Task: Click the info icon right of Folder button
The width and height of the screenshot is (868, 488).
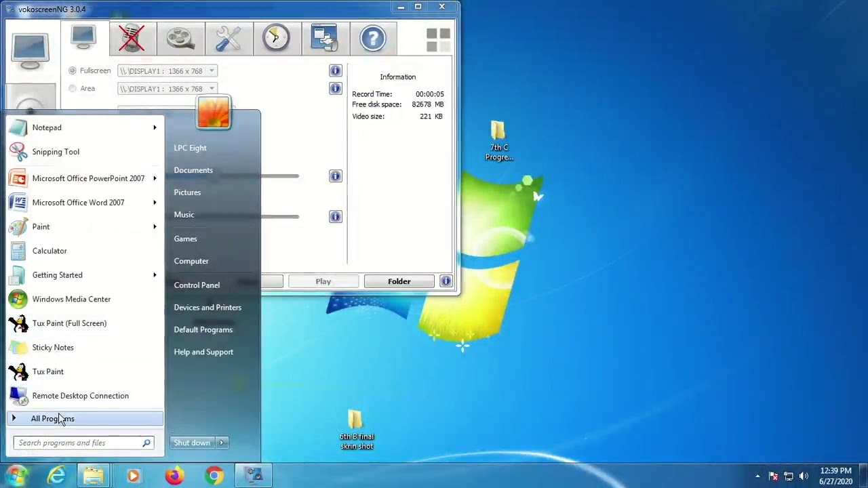Action: [x=446, y=281]
